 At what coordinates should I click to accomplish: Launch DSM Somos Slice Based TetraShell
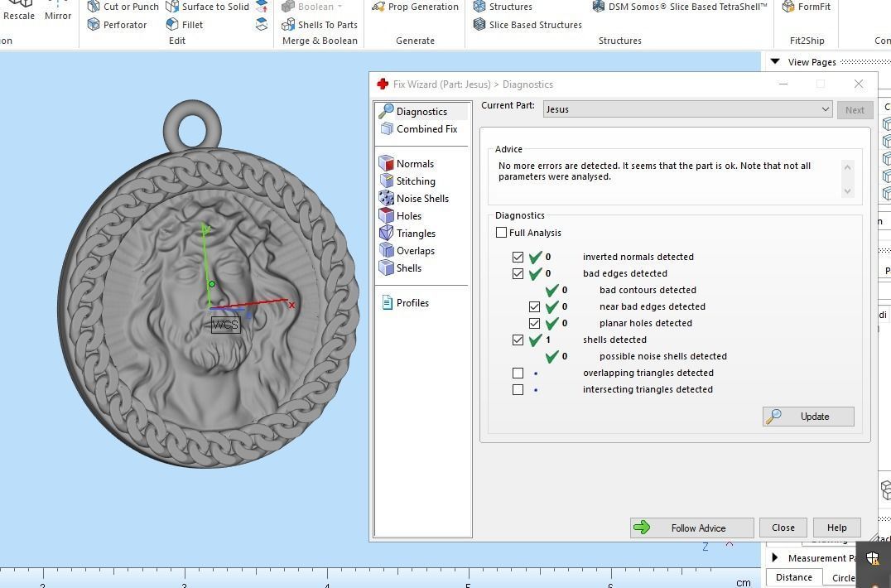point(680,7)
